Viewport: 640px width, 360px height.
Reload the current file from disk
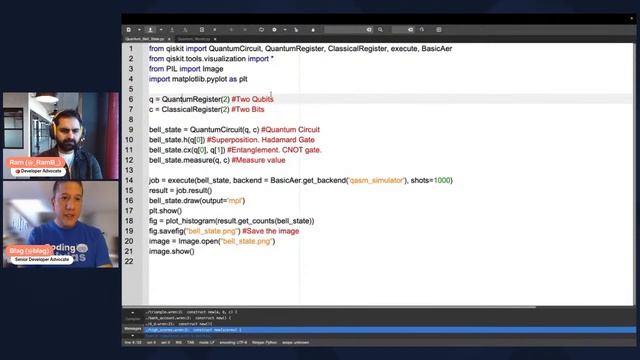point(202,30)
